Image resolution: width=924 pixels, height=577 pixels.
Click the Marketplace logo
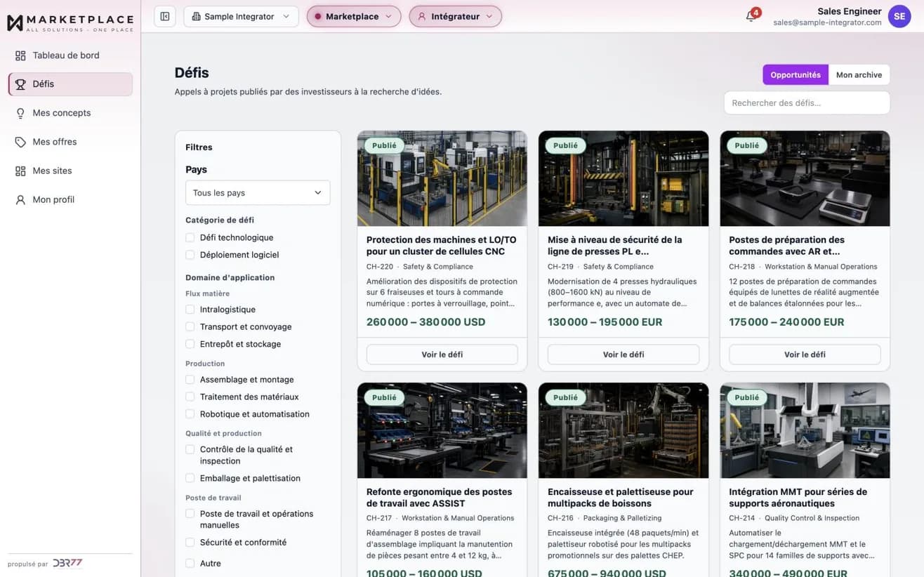pos(70,22)
